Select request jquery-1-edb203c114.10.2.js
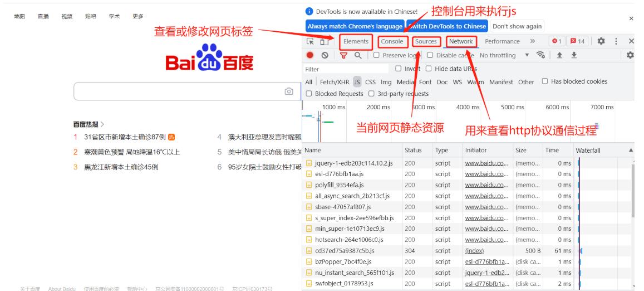Screen dimensions: 644x291 click(x=353, y=163)
